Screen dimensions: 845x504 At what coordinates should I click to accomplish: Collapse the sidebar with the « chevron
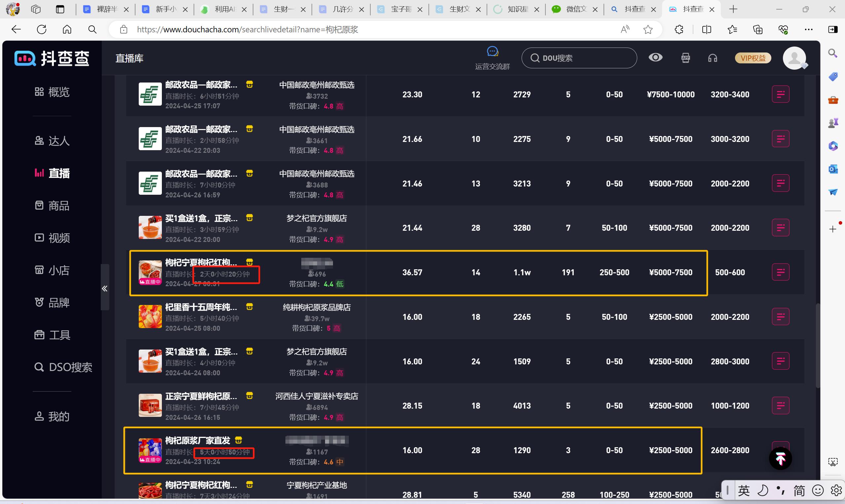[x=105, y=288]
